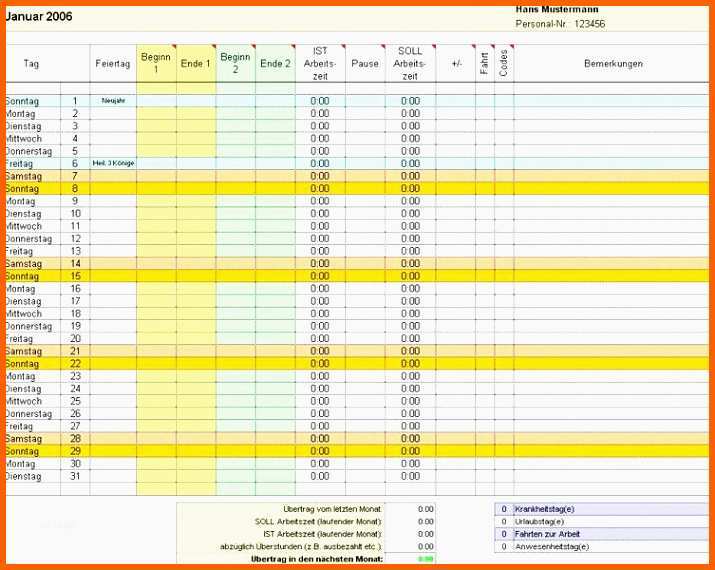Select the day number 2 cell

click(75, 114)
